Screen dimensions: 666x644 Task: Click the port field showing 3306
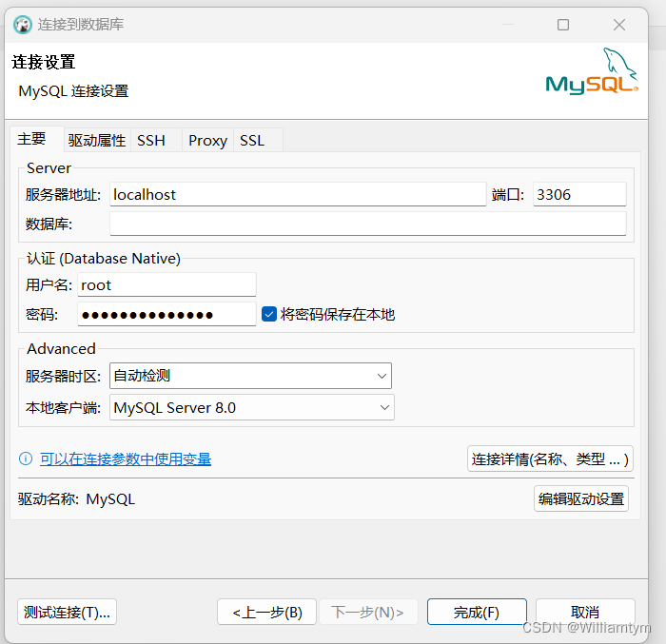coord(579,195)
